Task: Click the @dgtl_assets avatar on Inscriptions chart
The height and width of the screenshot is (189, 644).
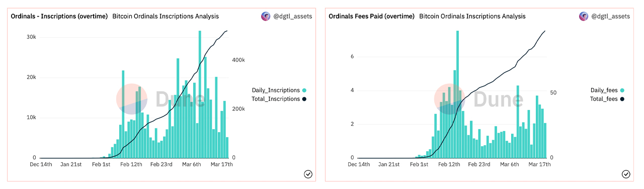Action: (266, 16)
